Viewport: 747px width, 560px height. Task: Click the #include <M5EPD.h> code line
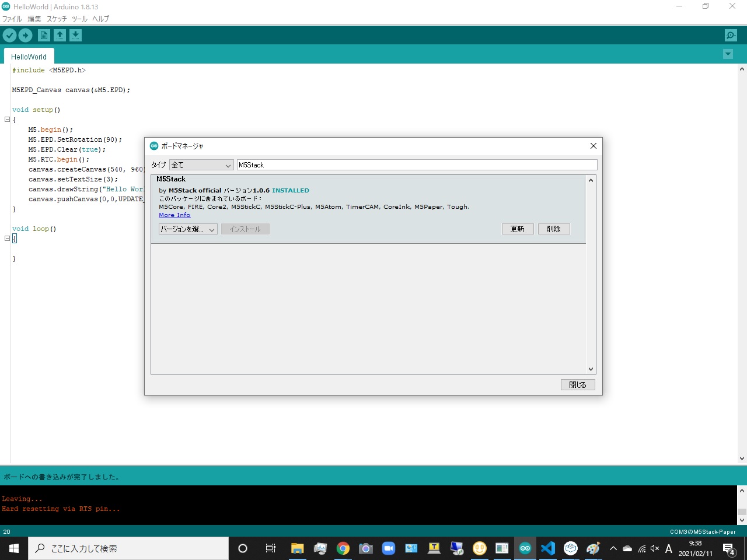[48, 70]
